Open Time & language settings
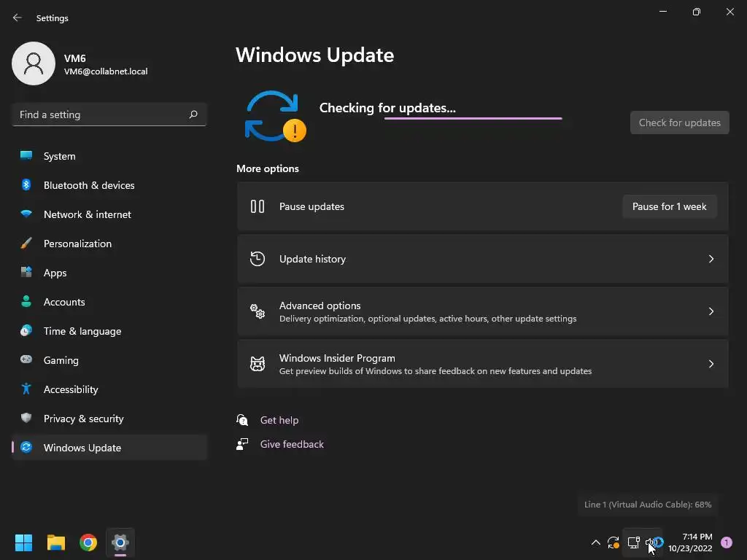Screen dimensions: 747x560 109,331
